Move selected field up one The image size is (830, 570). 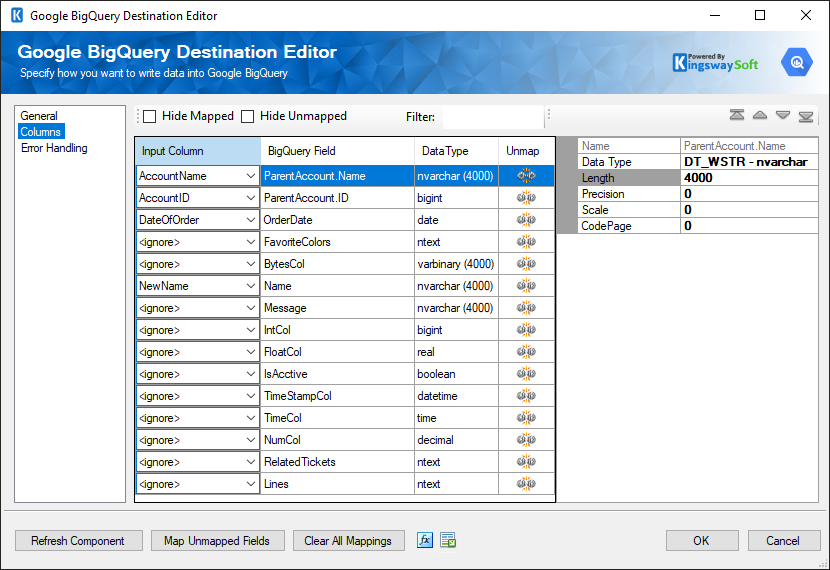click(760, 115)
